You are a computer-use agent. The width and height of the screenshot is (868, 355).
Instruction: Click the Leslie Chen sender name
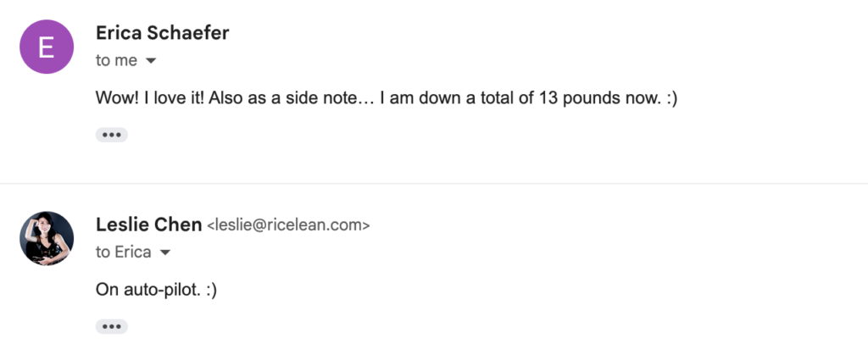tap(148, 225)
